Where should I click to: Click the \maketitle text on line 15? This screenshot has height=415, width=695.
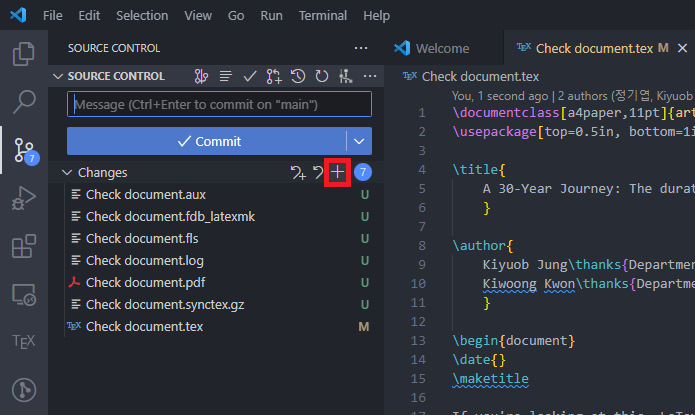point(490,379)
